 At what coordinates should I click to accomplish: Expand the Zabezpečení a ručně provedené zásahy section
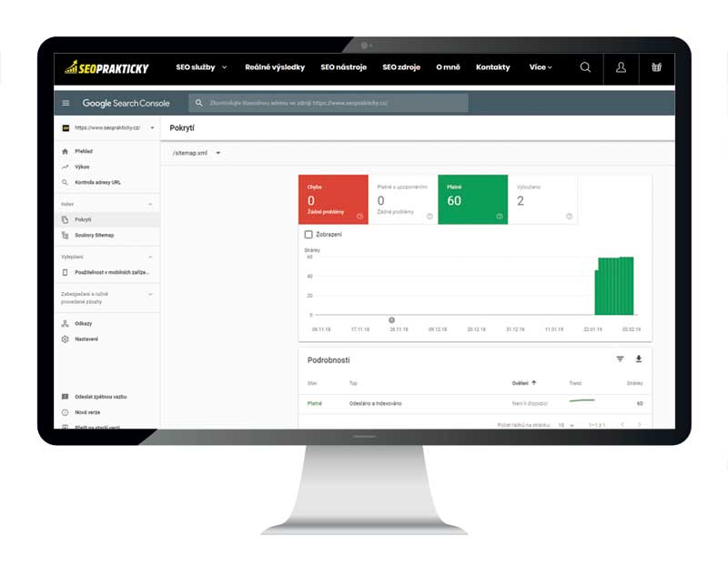coord(150,295)
